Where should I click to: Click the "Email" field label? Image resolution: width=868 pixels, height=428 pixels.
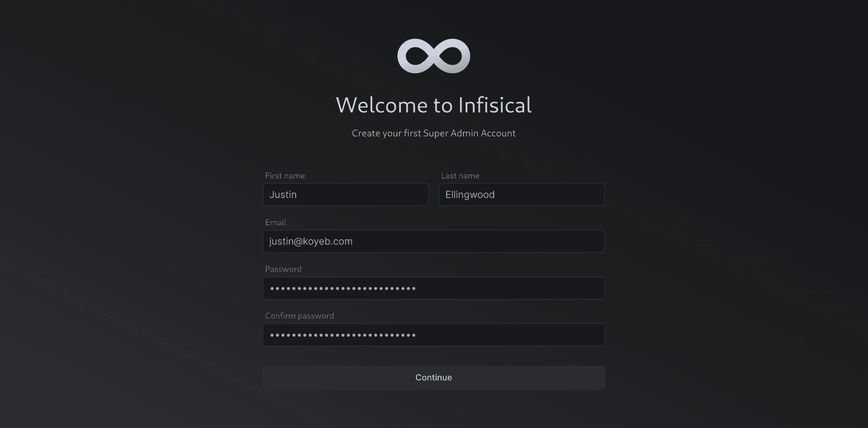coord(275,222)
